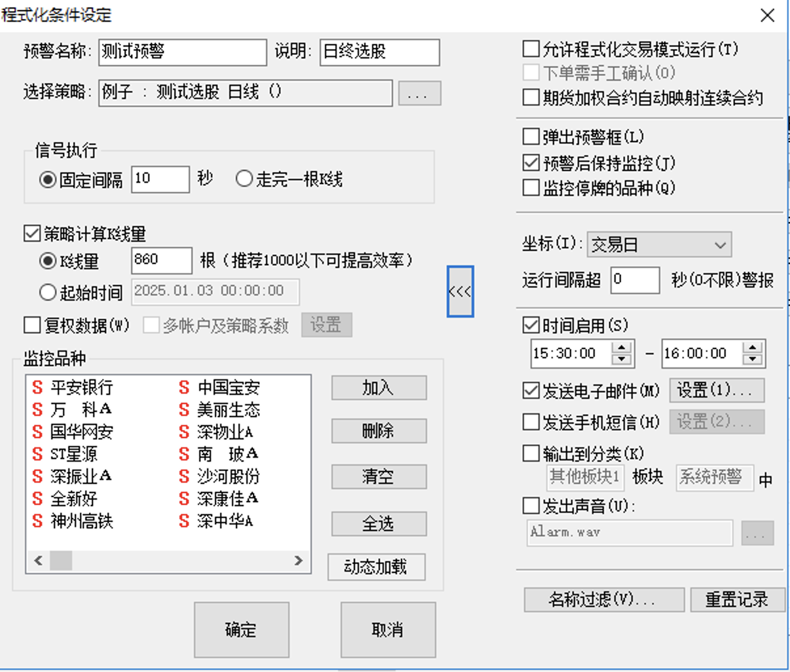Increase end time with up spinner
790x672 pixels.
click(x=753, y=348)
